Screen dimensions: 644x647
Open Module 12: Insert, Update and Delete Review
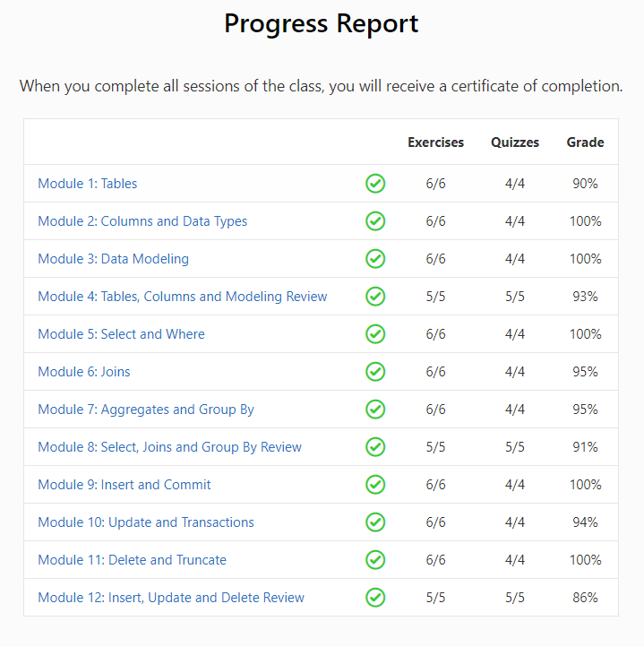coord(171,598)
